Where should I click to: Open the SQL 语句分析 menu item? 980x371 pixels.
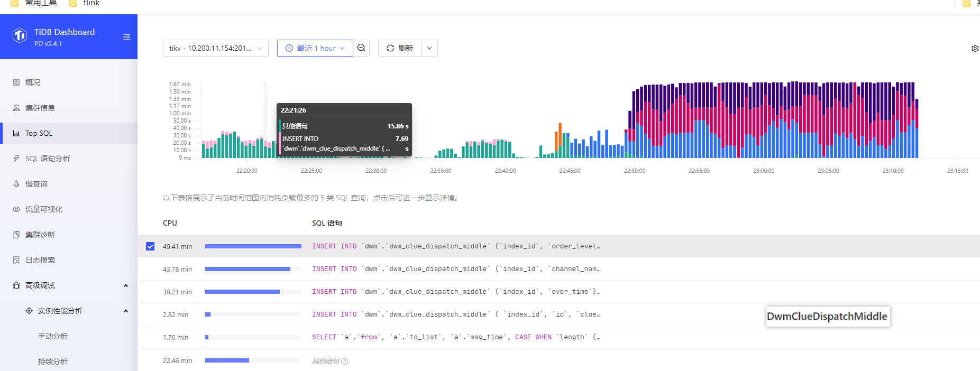48,159
